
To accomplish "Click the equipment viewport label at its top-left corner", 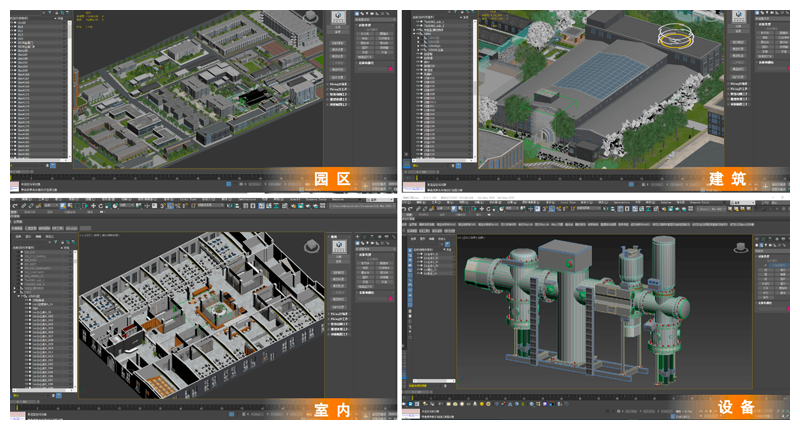I will coord(470,238).
